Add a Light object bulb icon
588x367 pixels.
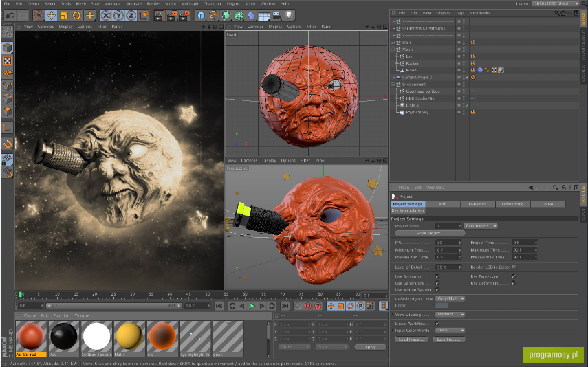[289, 15]
